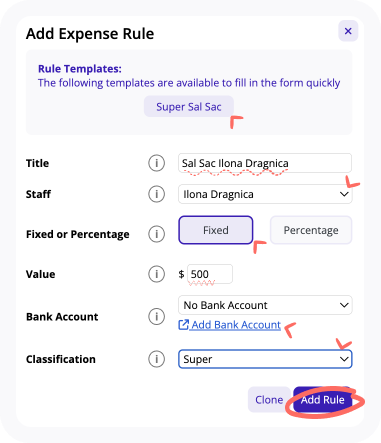The width and height of the screenshot is (381, 443).
Task: Open the Staff dropdown showing Ilona Dragnica
Action: point(265,194)
